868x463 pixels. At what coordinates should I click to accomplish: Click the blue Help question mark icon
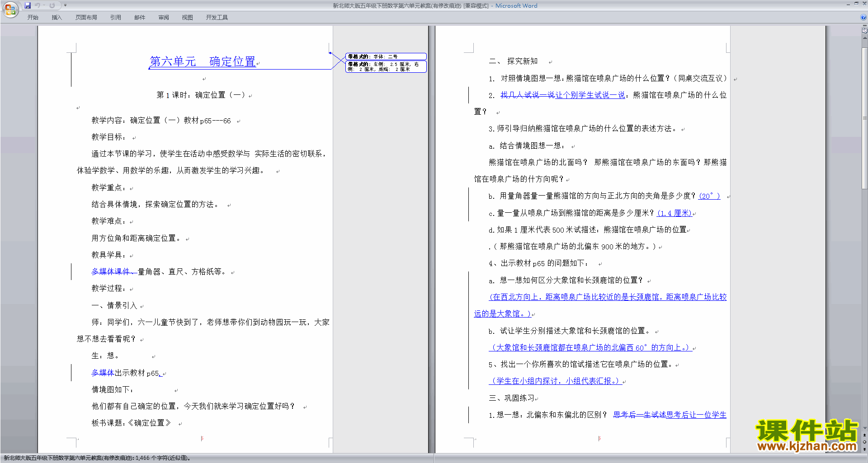[x=863, y=17]
